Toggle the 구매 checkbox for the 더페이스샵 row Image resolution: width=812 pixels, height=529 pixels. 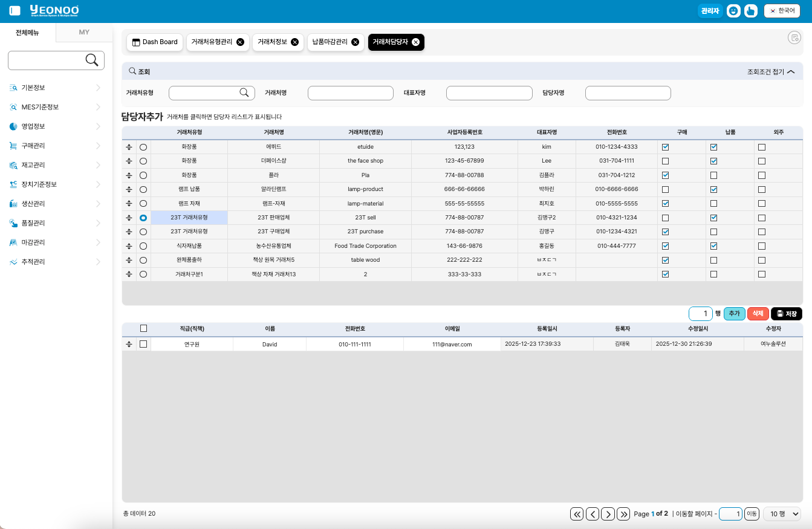(666, 161)
